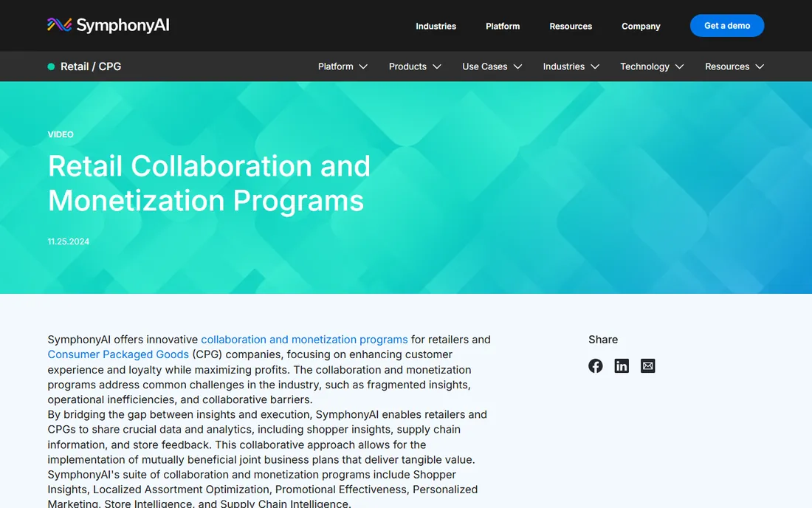Image resolution: width=812 pixels, height=508 pixels.
Task: Go to the Retail / CPG section home
Action: click(91, 66)
